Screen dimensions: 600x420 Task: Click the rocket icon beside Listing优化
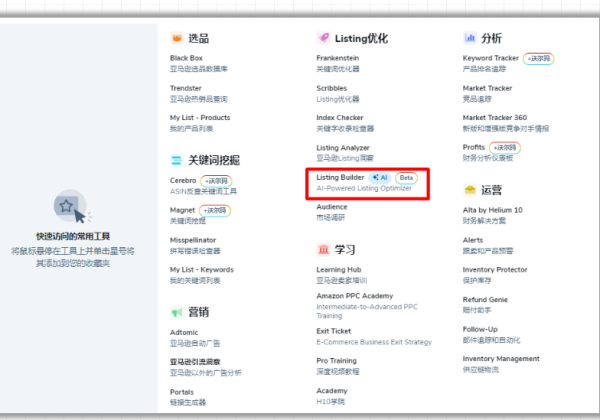323,38
